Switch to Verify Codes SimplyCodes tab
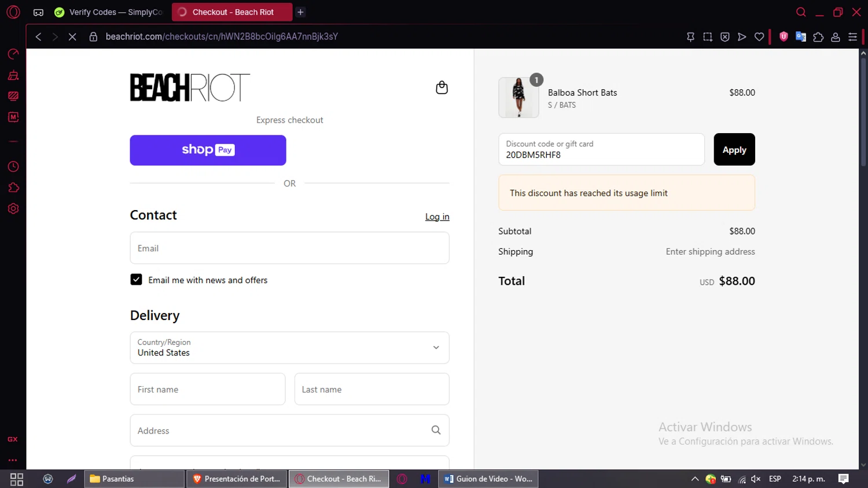 [108, 12]
